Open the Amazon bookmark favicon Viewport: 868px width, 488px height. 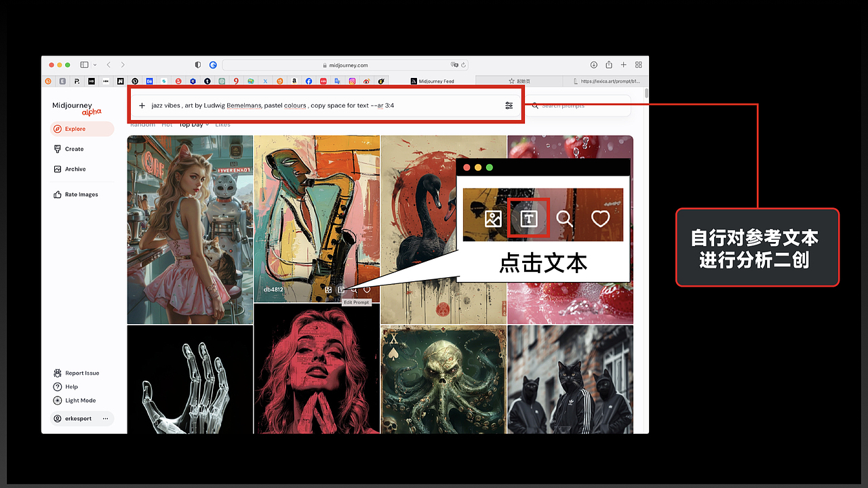(294, 81)
